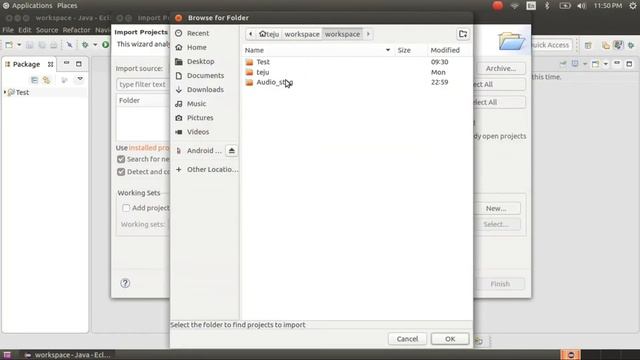Open the help icon in Import Projects
Viewport: 640px width, 360px height.
(x=125, y=283)
